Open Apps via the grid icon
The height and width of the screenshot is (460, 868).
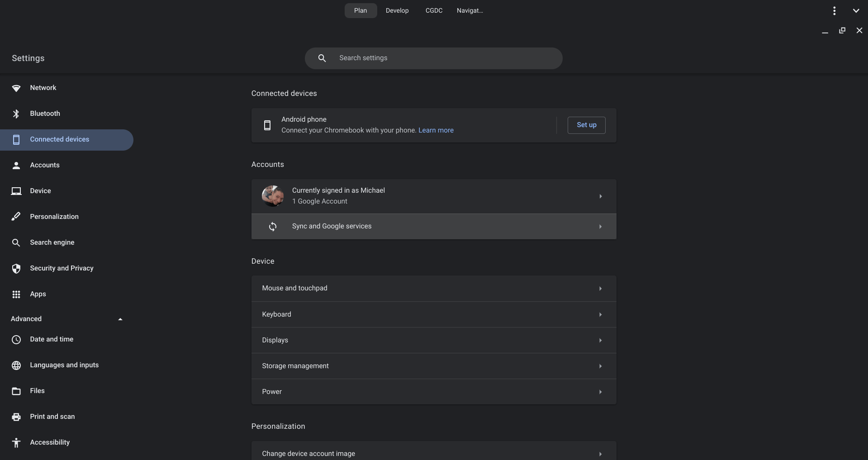(x=16, y=294)
